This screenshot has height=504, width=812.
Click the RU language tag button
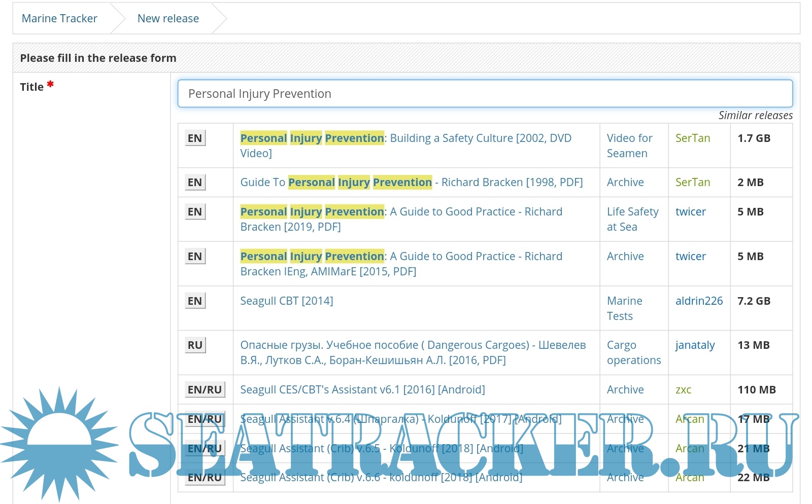point(195,345)
